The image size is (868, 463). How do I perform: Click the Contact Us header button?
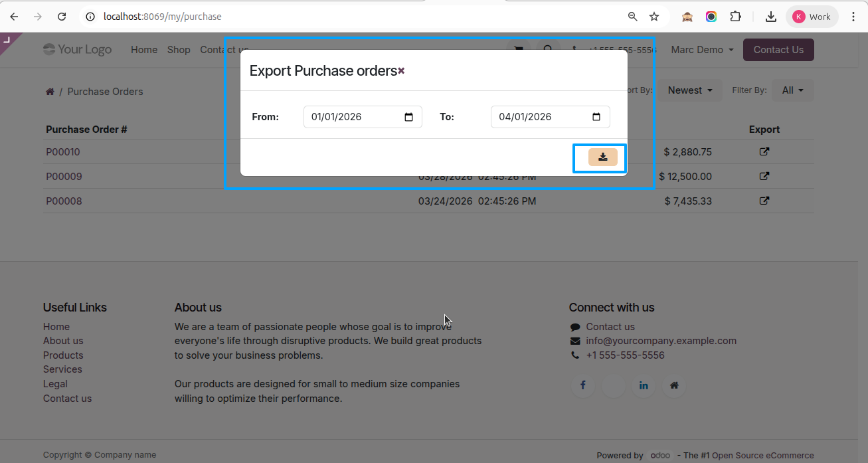click(x=778, y=50)
